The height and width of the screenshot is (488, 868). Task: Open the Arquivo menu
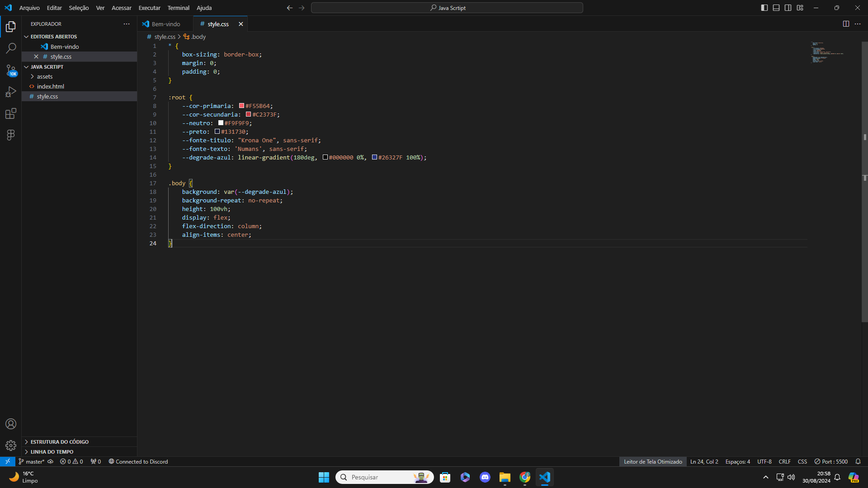click(x=29, y=8)
